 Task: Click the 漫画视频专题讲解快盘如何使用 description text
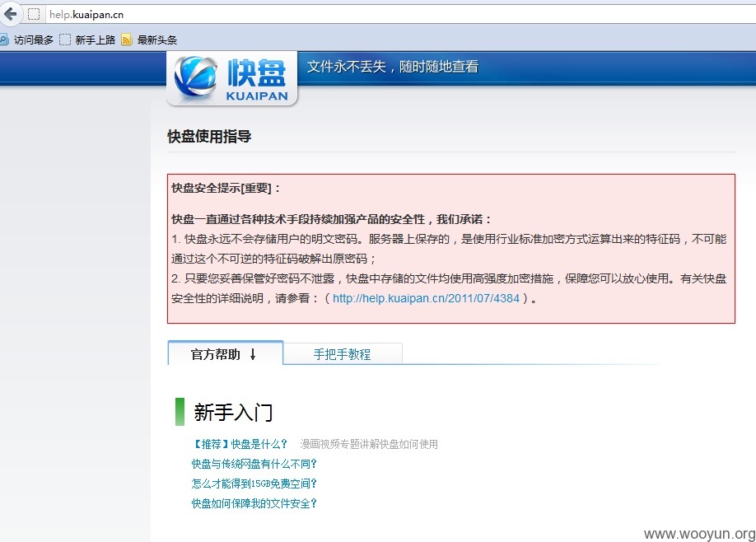tap(369, 444)
